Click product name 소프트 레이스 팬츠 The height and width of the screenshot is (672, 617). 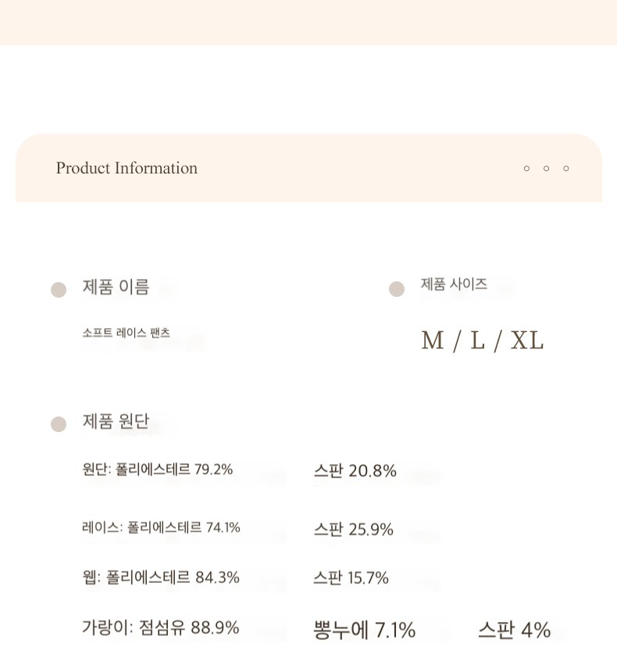point(126,333)
